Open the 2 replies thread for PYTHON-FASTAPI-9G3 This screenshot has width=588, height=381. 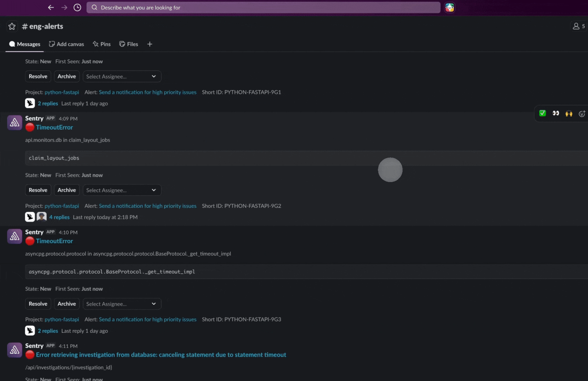48,331
